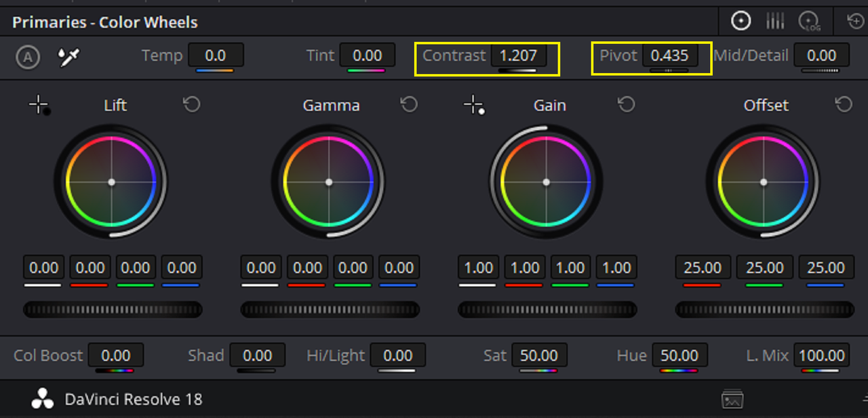Reset the Lift color wheel

(192, 105)
